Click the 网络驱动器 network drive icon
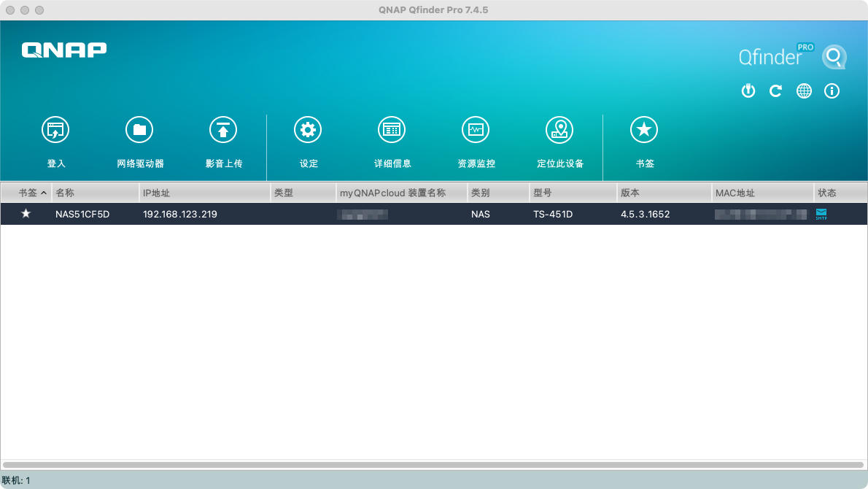 (x=139, y=129)
